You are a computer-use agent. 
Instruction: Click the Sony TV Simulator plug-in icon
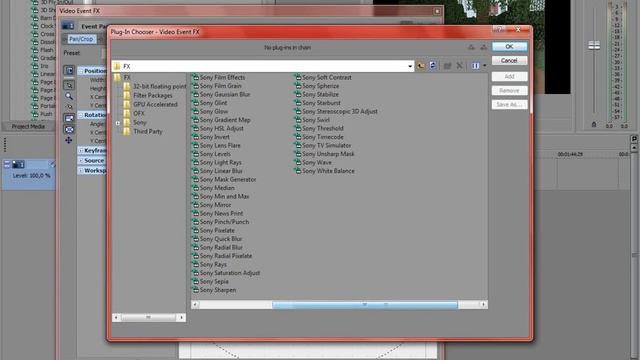pyautogui.click(x=298, y=145)
